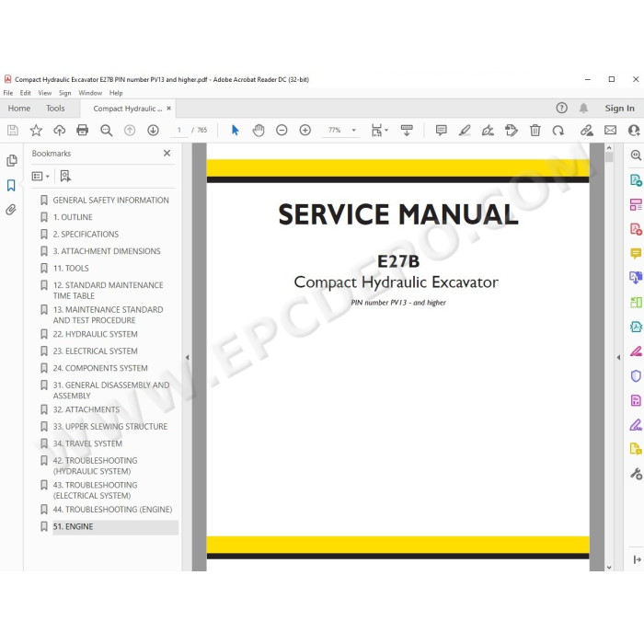644x644 pixels.
Task: Add a sticky note comment
Action: [441, 131]
